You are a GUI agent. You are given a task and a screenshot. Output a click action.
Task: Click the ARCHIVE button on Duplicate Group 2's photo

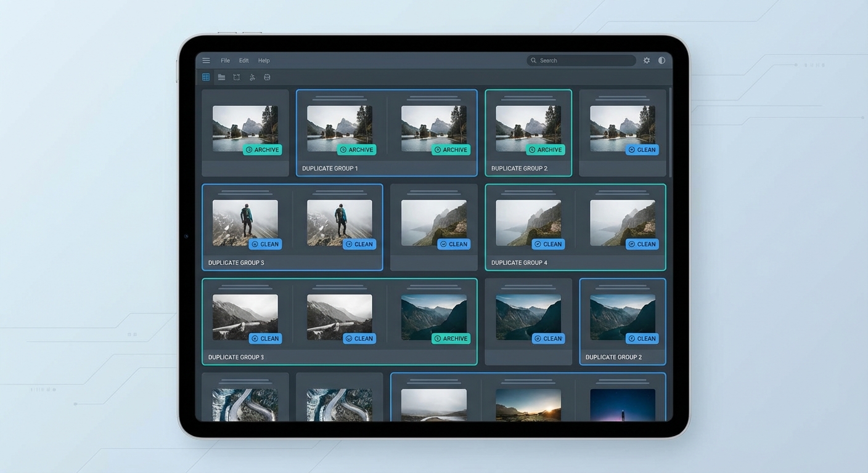[546, 150]
